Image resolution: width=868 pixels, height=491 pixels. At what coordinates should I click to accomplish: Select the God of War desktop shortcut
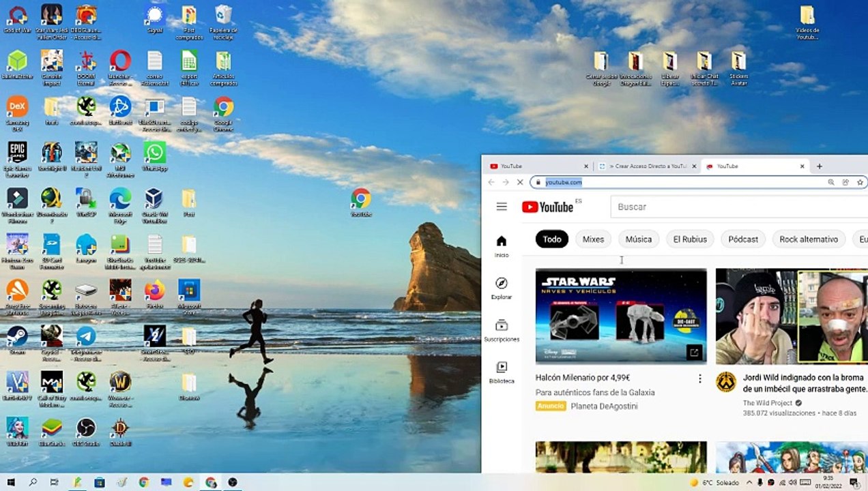point(17,18)
